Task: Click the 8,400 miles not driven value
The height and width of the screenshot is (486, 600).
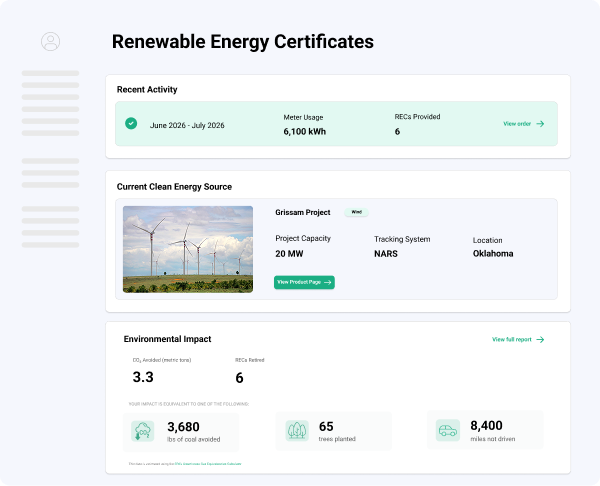Action: tap(486, 426)
